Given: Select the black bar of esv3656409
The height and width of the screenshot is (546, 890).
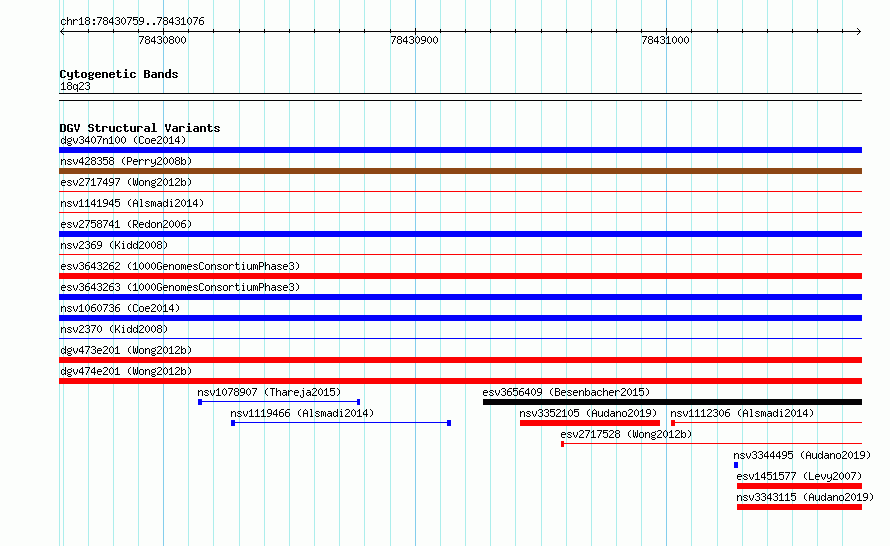Looking at the screenshot, I should coord(673,402).
